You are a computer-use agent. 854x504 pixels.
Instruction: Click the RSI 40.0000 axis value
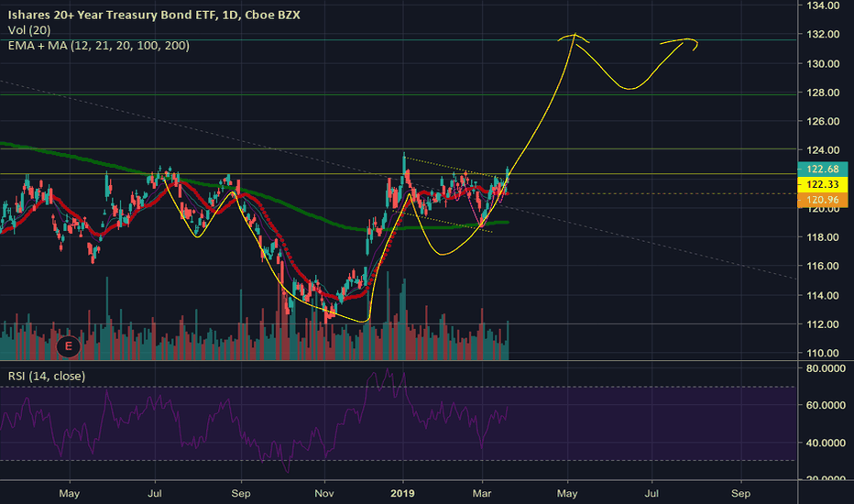826,443
